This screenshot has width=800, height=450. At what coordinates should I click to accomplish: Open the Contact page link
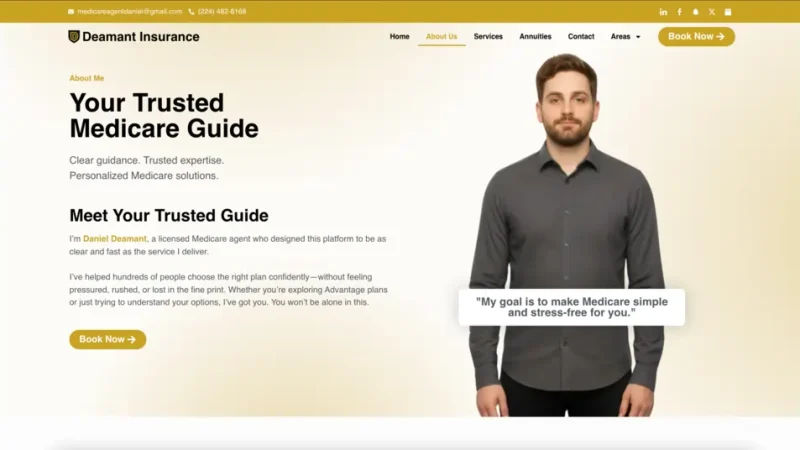point(581,37)
